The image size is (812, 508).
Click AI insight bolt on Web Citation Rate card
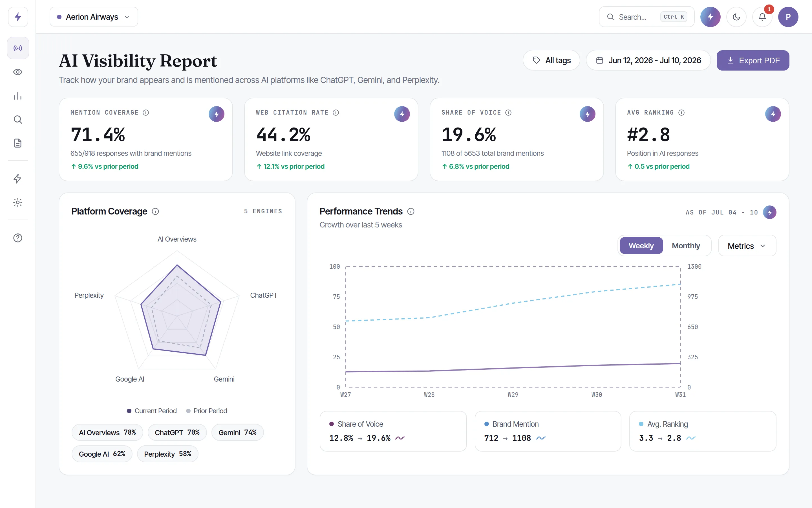click(x=402, y=114)
